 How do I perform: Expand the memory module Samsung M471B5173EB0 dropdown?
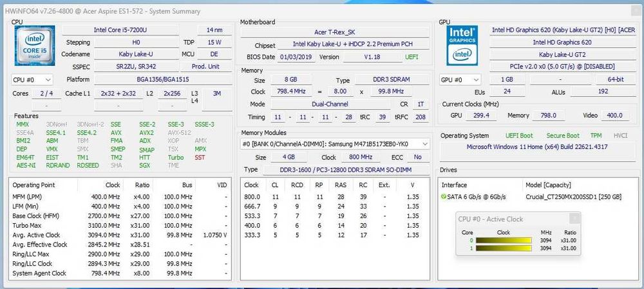[335, 144]
